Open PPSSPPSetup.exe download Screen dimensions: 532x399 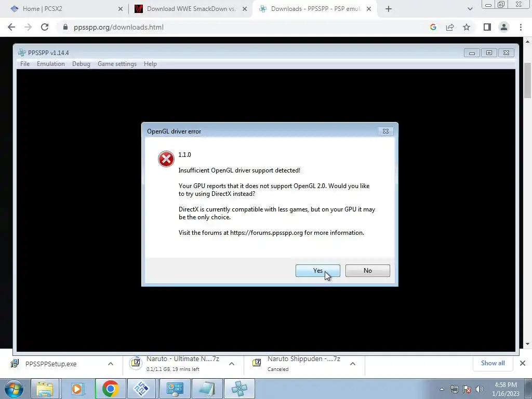click(50, 364)
